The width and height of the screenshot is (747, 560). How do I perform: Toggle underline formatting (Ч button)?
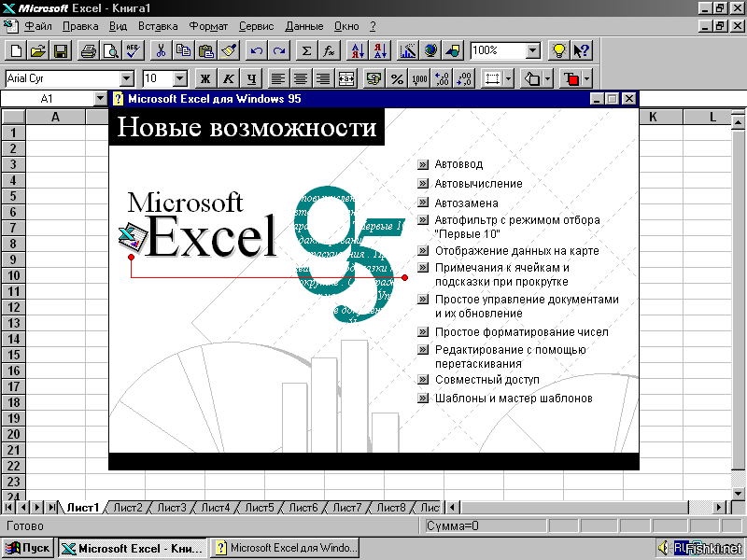(x=249, y=78)
